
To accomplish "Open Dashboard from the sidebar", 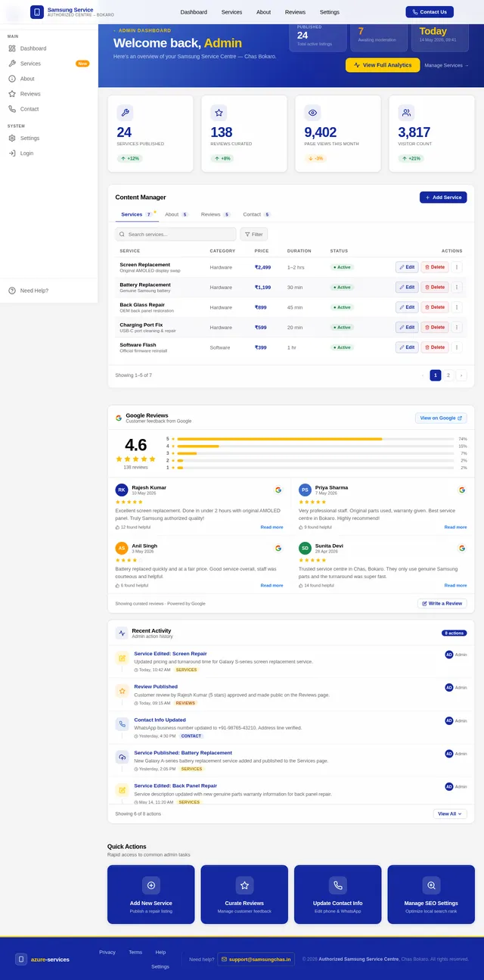I will [49, 48].
